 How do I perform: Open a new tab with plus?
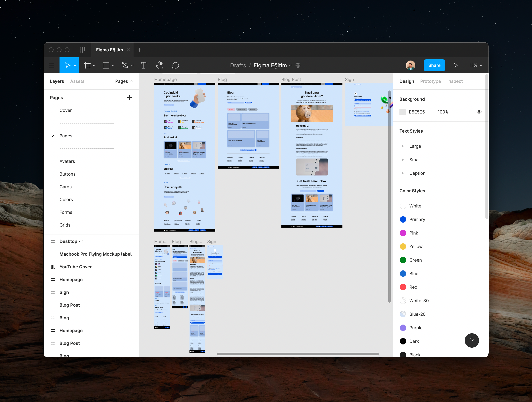[x=140, y=50]
